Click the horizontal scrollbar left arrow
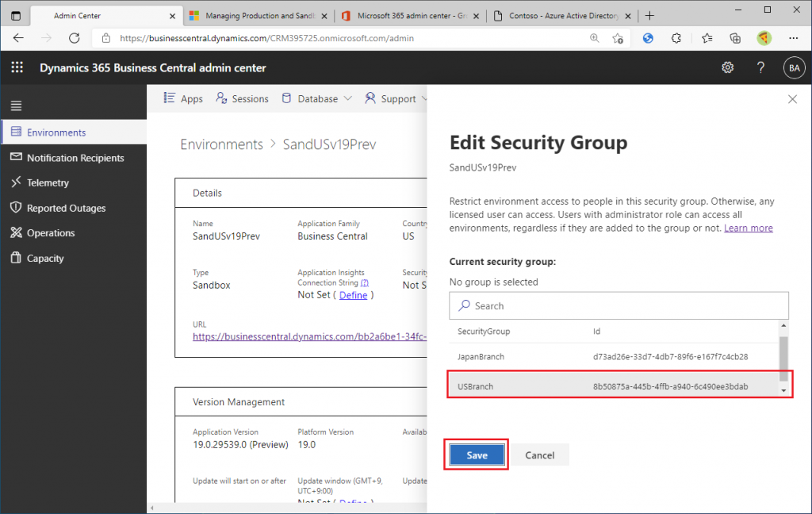812x514 pixels. tap(151, 508)
